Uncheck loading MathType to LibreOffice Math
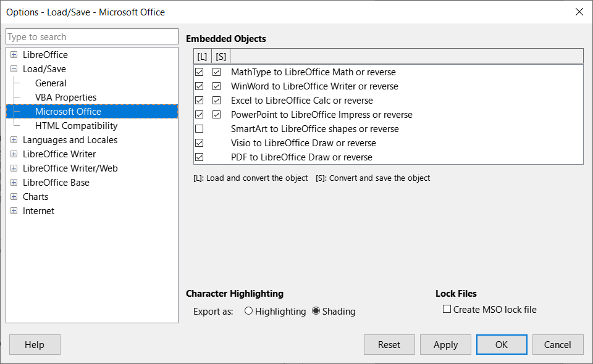Image resolution: width=593 pixels, height=364 pixels. point(200,72)
